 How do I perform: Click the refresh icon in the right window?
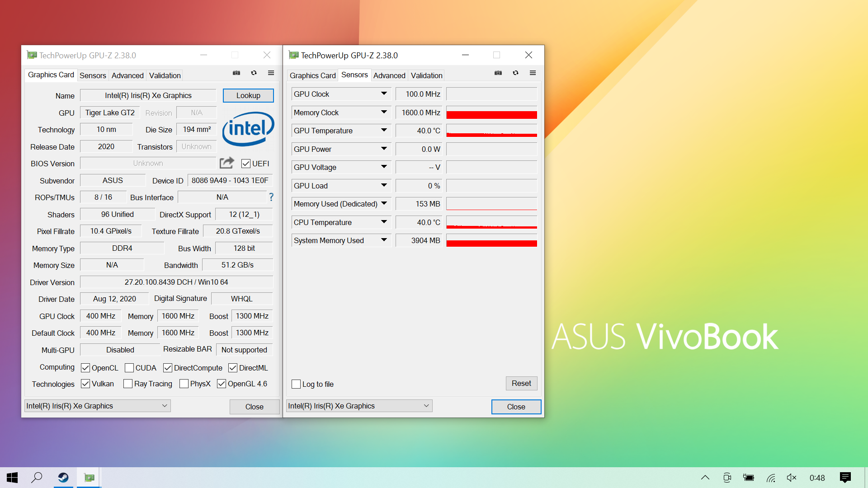point(515,73)
